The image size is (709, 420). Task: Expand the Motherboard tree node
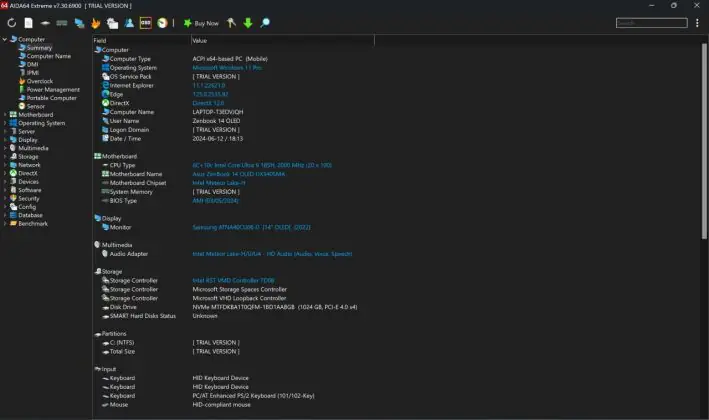(x=5, y=115)
